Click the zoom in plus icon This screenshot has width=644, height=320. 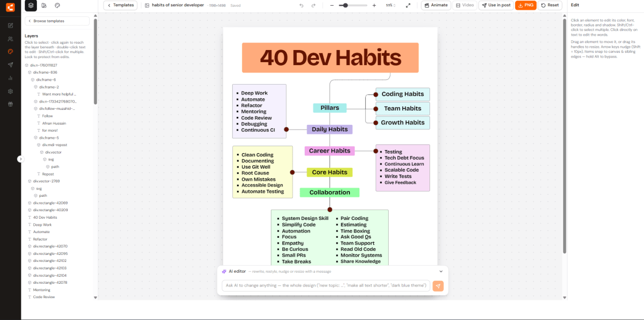(x=374, y=5)
